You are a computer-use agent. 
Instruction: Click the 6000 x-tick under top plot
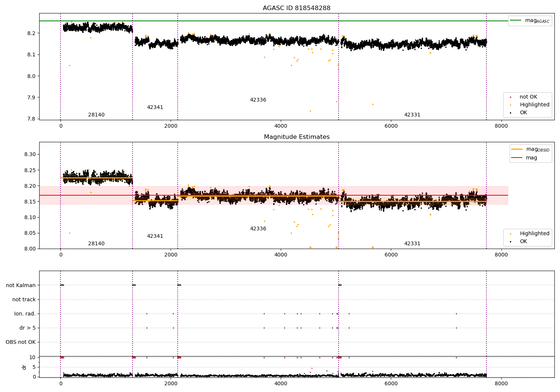tap(391, 126)
